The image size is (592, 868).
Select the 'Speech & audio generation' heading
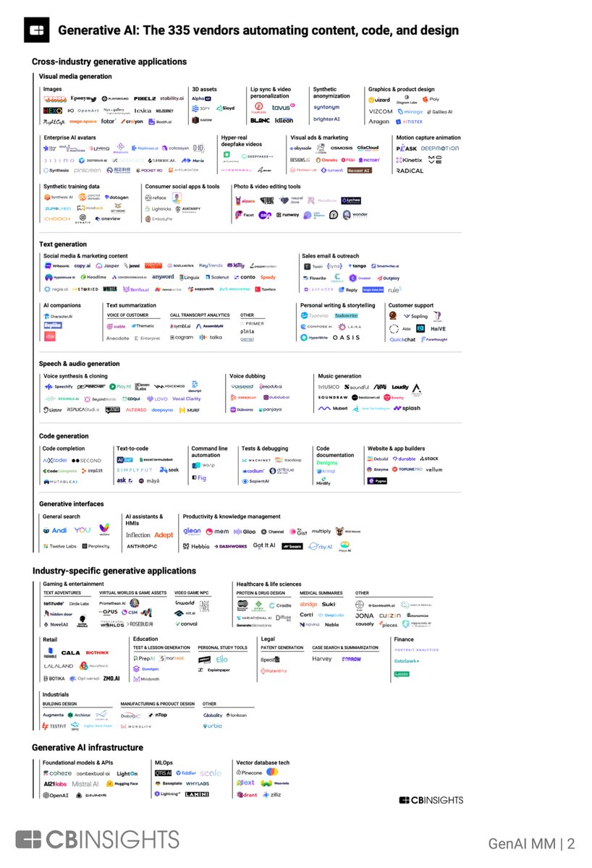tap(79, 364)
